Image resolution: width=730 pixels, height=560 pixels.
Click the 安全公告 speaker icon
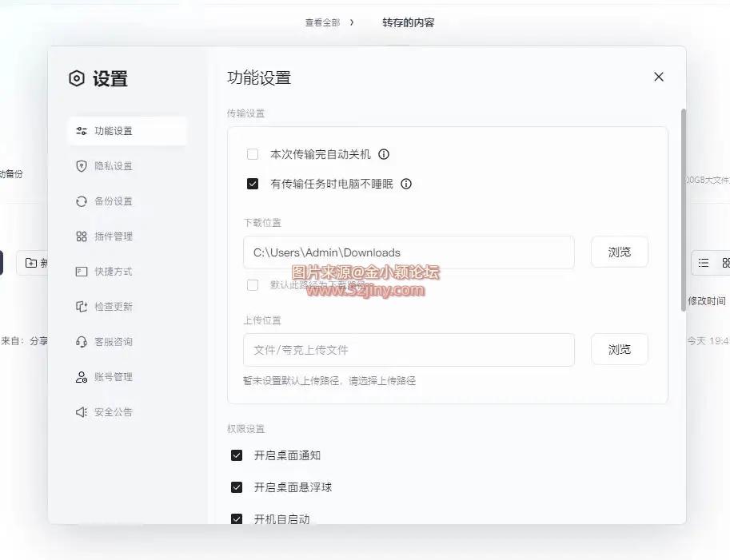click(81, 412)
